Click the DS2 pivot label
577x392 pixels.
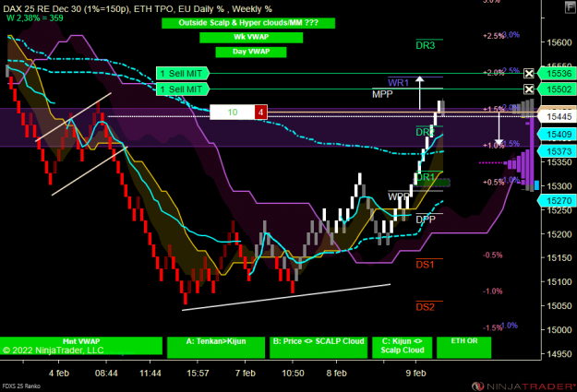pyautogui.click(x=425, y=307)
